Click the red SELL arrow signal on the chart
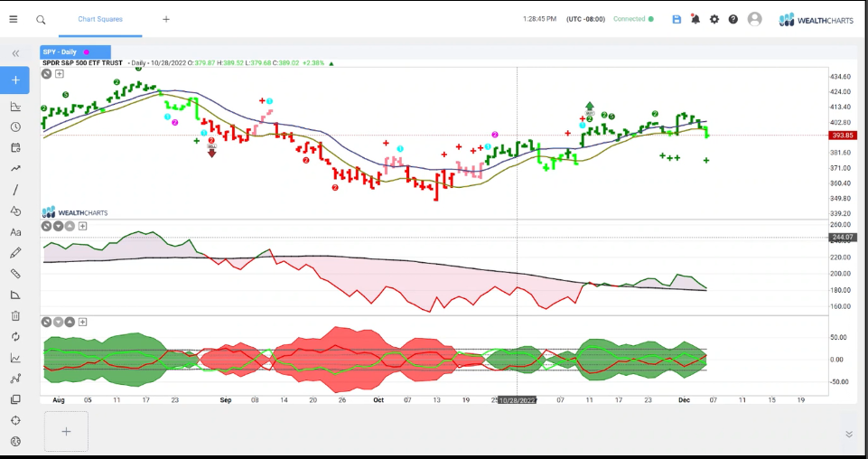 click(x=211, y=151)
